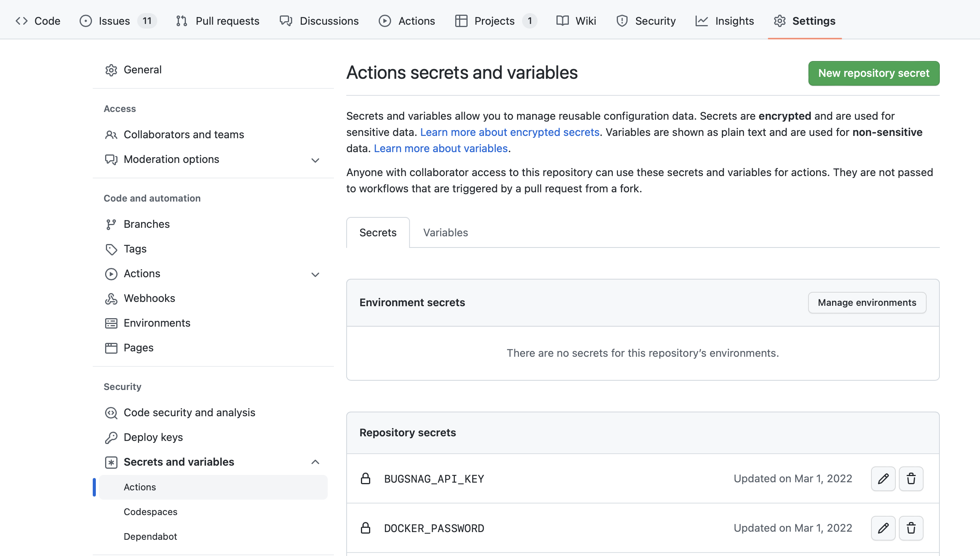Click the pencil icon for DOCKER_PASSWORD
The image size is (980, 556).
tap(883, 528)
